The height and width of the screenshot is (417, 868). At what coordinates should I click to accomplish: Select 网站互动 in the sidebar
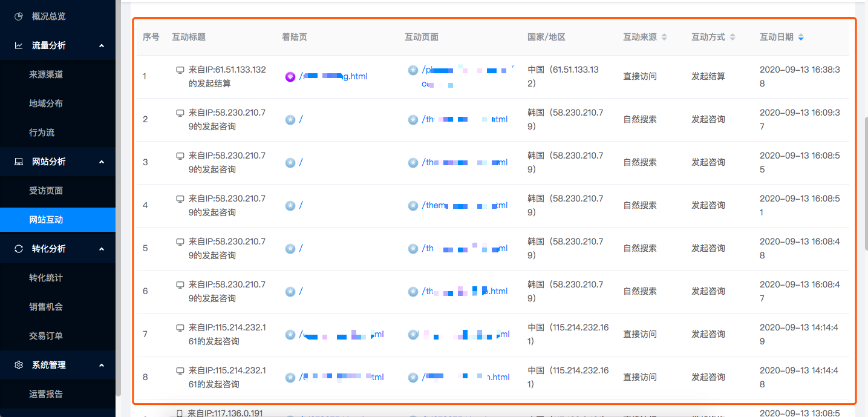[x=46, y=220]
